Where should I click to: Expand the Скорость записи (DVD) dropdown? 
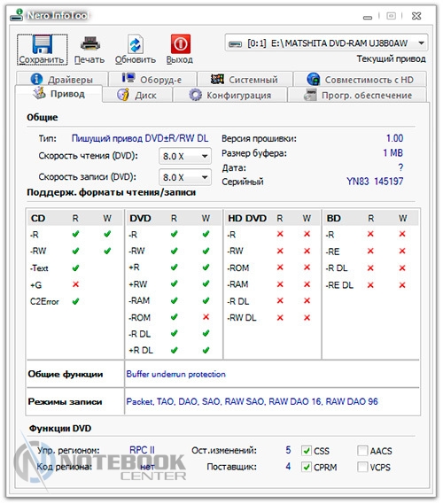pos(205,177)
